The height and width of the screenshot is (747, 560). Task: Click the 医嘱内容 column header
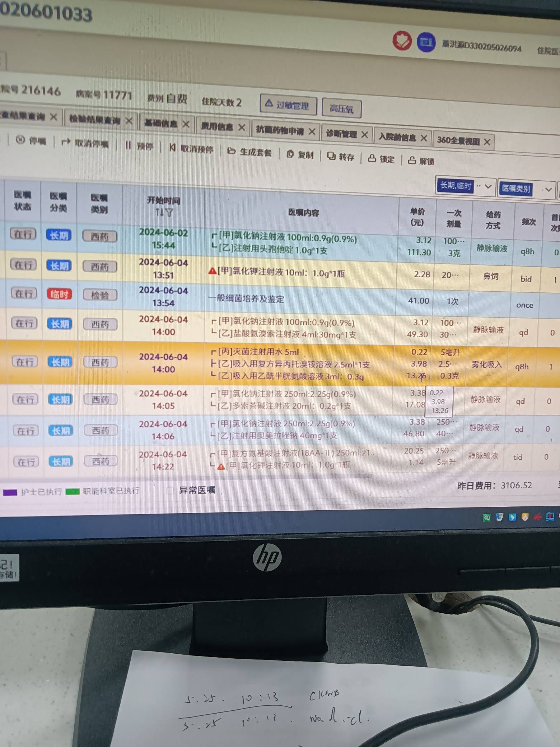(303, 213)
